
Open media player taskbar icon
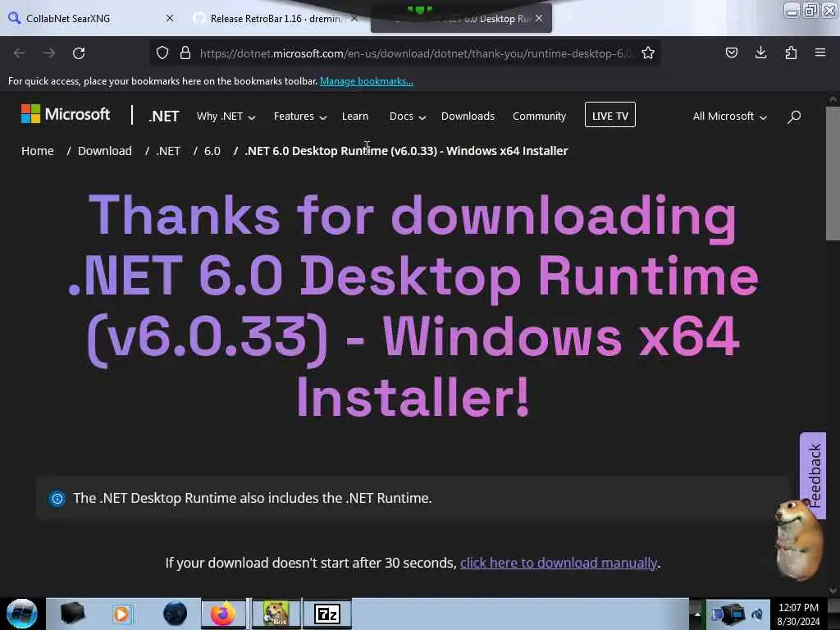[x=121, y=614]
